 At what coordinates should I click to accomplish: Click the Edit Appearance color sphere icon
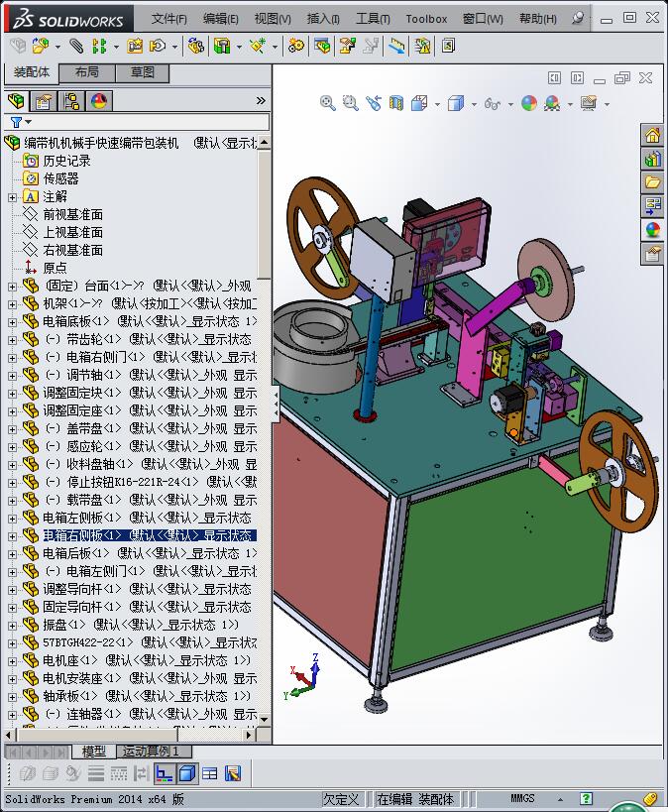[x=528, y=103]
